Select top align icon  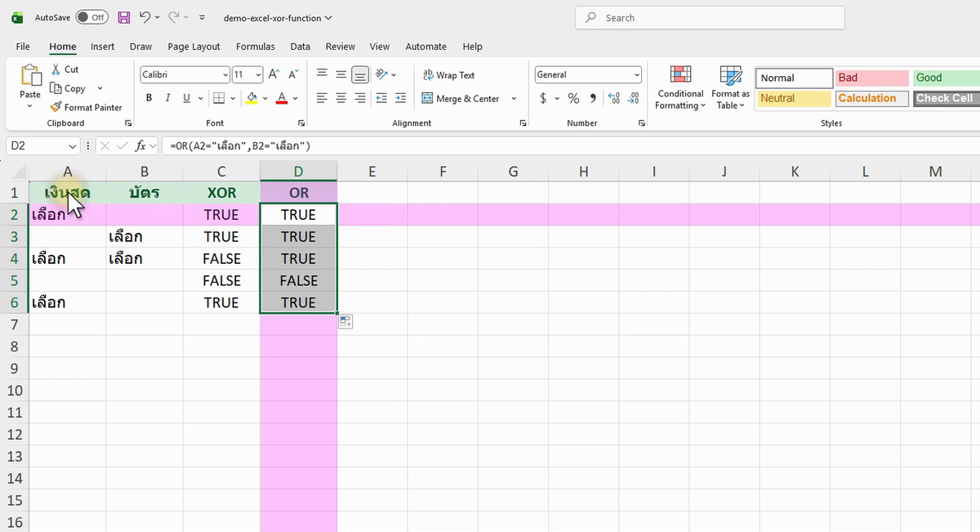(322, 74)
